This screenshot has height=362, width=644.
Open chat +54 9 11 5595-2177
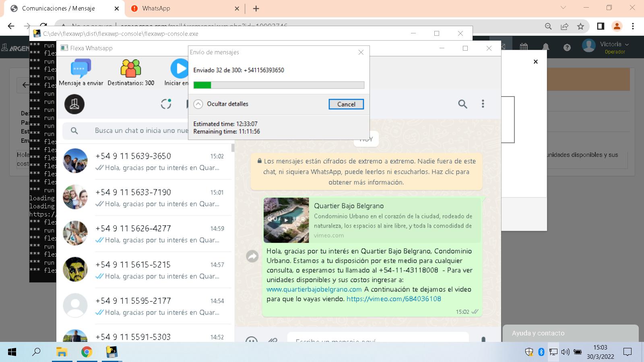[x=145, y=306]
